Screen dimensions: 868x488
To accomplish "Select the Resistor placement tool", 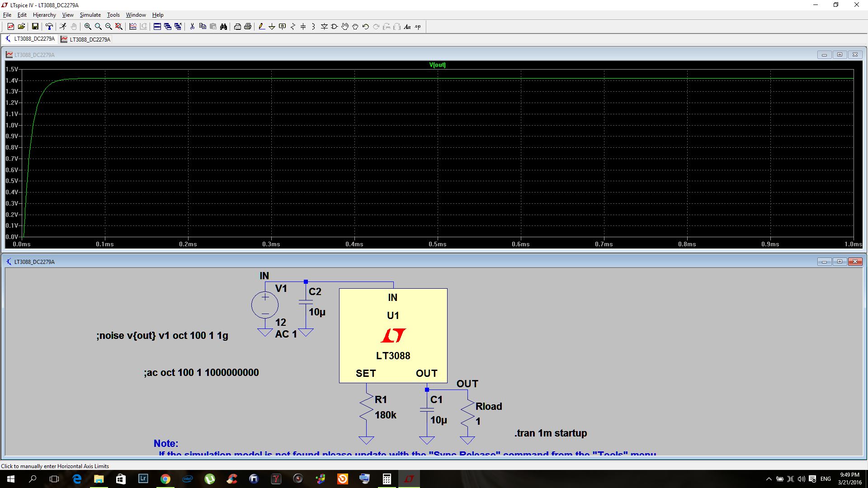I will [293, 27].
